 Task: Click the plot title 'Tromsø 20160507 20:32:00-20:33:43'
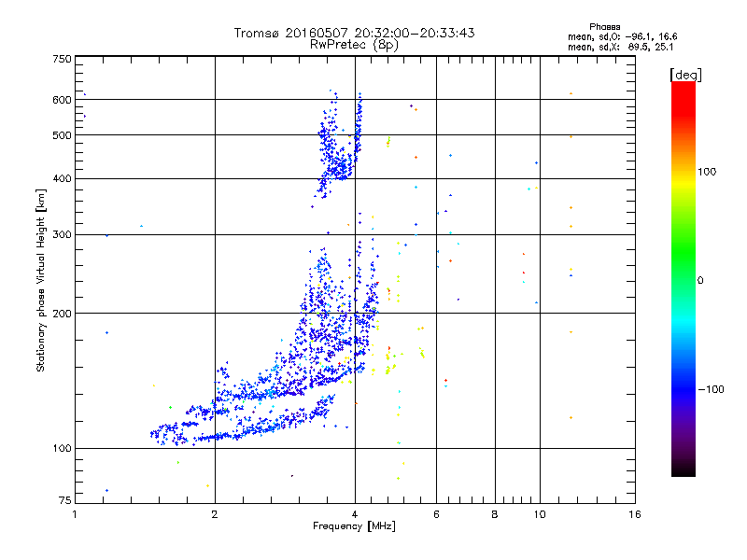[354, 33]
